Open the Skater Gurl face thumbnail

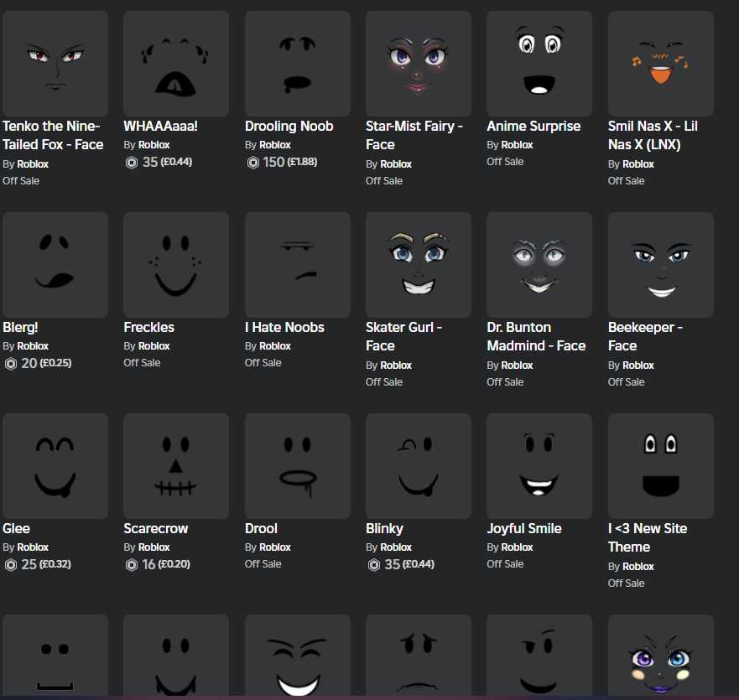419,265
